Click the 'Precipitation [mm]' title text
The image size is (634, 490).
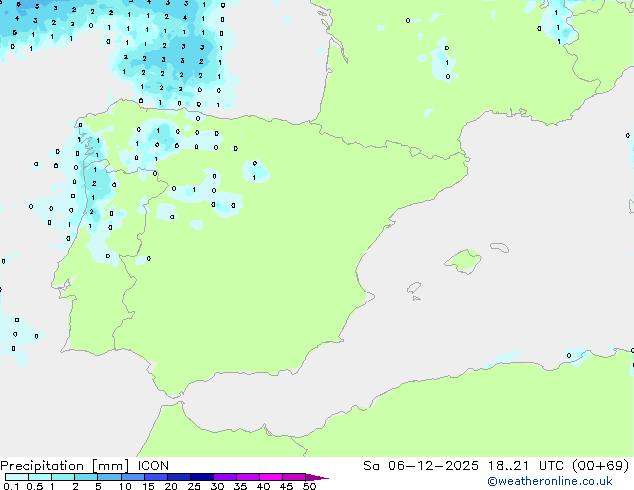pos(65,466)
